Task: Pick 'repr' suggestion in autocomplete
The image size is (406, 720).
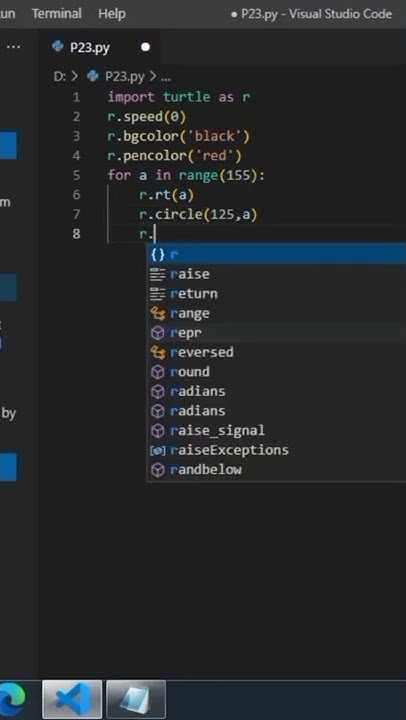Action: pyautogui.click(x=276, y=333)
